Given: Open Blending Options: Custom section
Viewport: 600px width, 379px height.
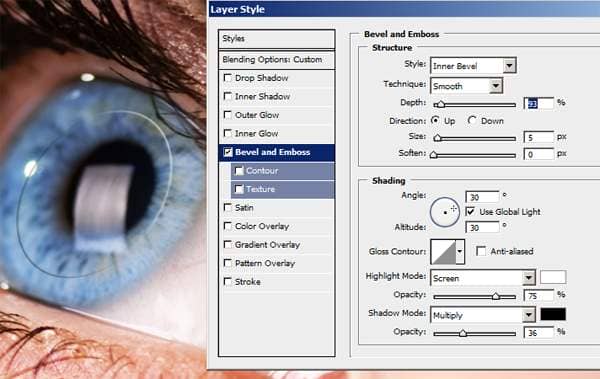Looking at the screenshot, I should 277,59.
